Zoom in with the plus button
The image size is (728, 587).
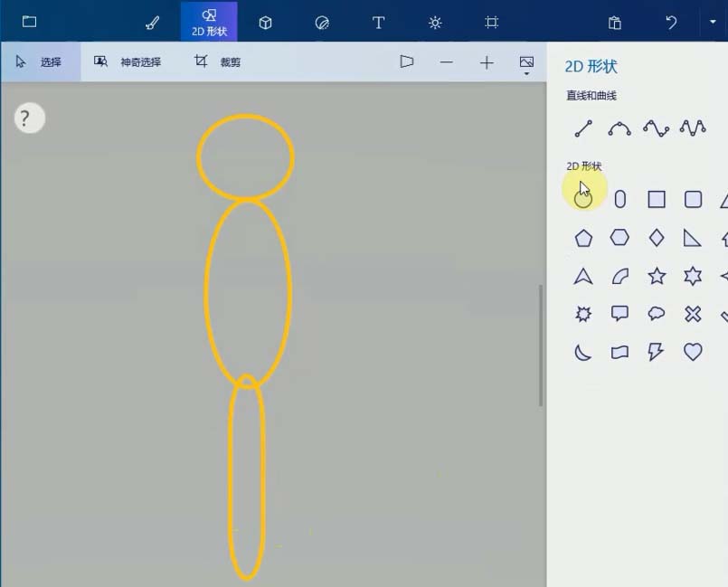click(487, 62)
